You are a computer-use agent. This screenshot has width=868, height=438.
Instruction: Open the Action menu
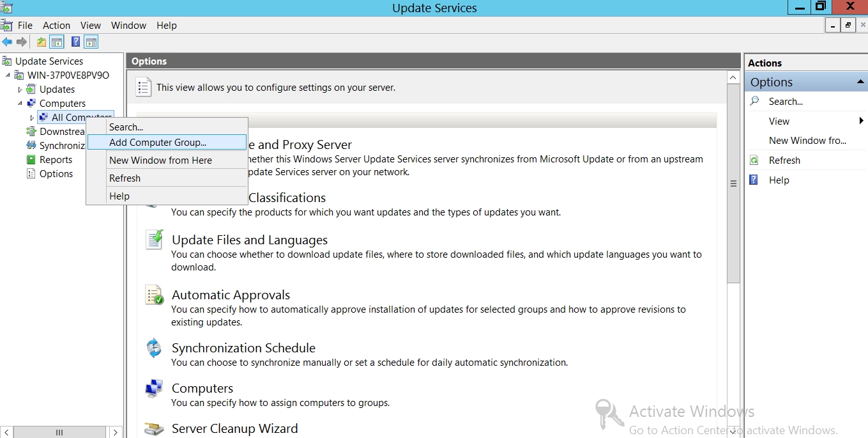(56, 26)
